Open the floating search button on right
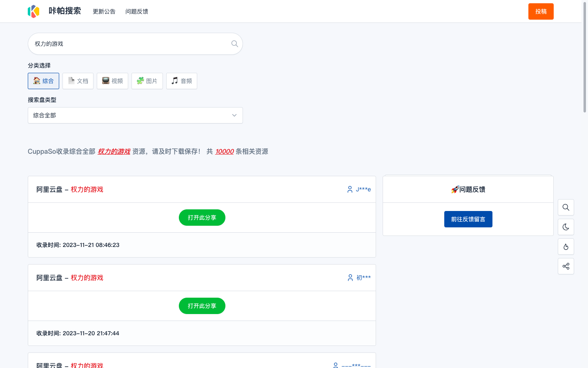588x368 pixels. tap(566, 207)
